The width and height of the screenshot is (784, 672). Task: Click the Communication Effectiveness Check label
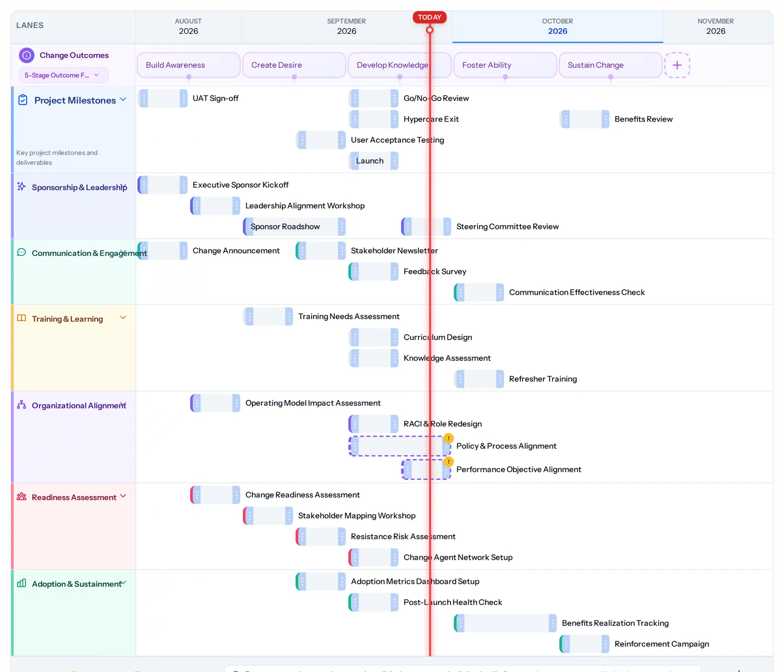point(577,292)
